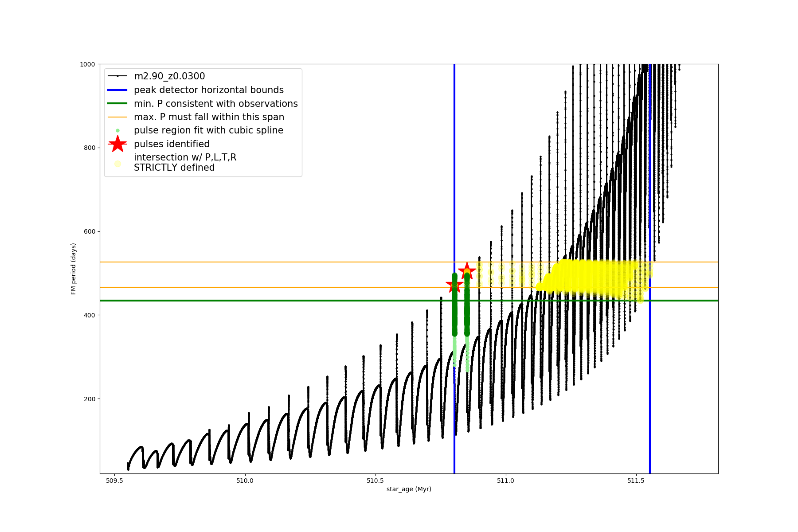
Task: Click the red star icon in the legend
Action: click(117, 144)
